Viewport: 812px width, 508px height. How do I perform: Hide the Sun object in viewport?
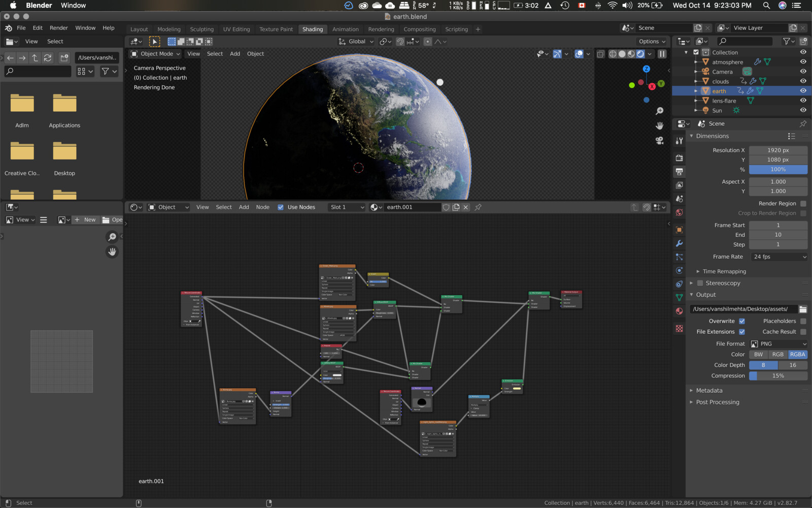tap(803, 110)
